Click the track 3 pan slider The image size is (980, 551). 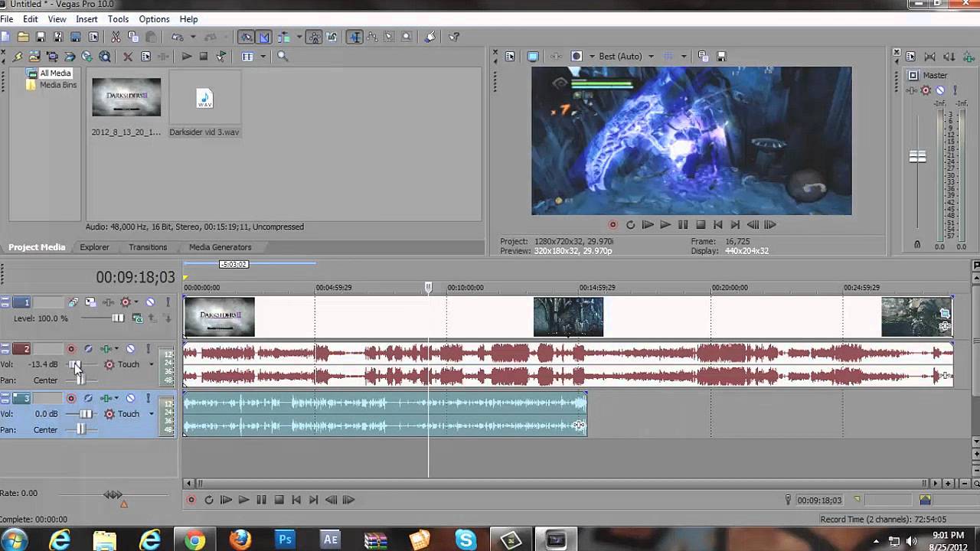click(81, 430)
